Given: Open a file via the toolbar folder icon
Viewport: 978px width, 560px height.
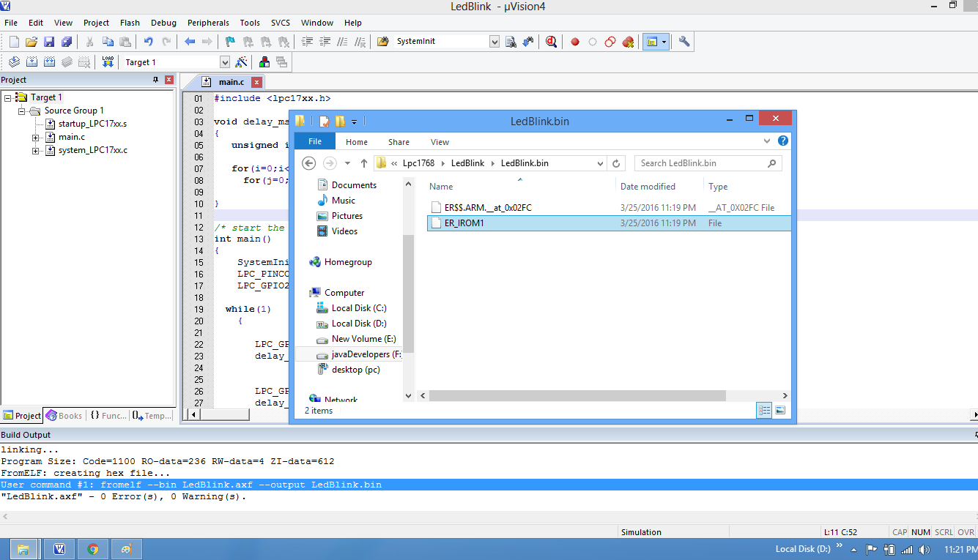Looking at the screenshot, I should (32, 42).
